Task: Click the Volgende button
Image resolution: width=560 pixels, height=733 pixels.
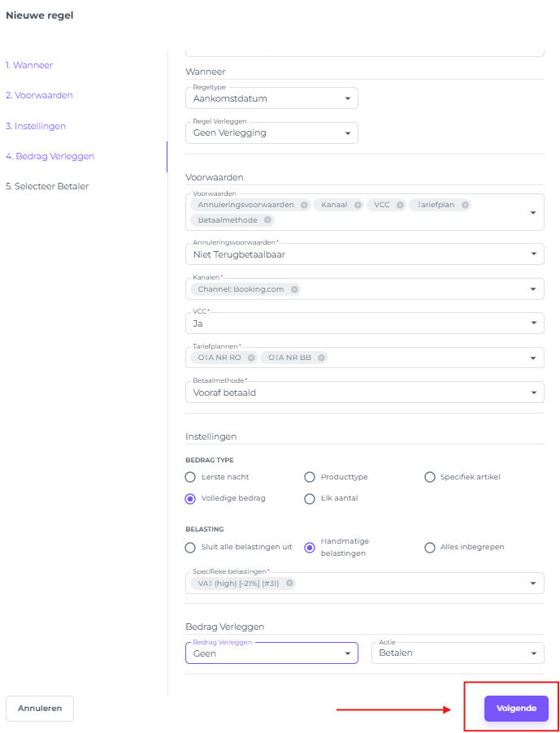Action: (516, 708)
